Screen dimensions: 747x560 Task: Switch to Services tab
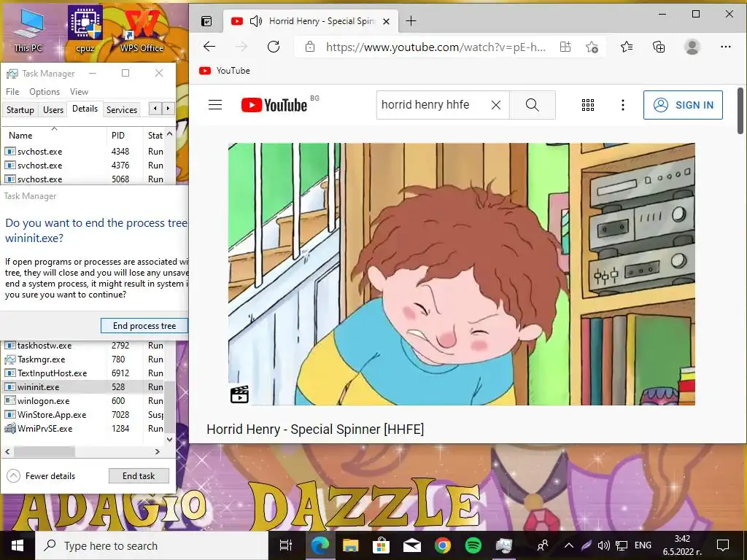click(122, 109)
